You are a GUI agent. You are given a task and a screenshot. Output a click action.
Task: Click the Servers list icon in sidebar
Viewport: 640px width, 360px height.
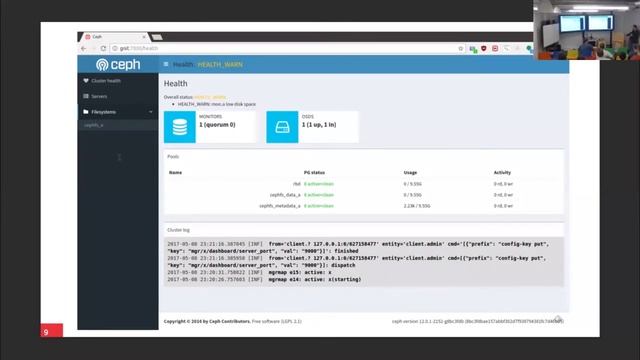click(86, 96)
